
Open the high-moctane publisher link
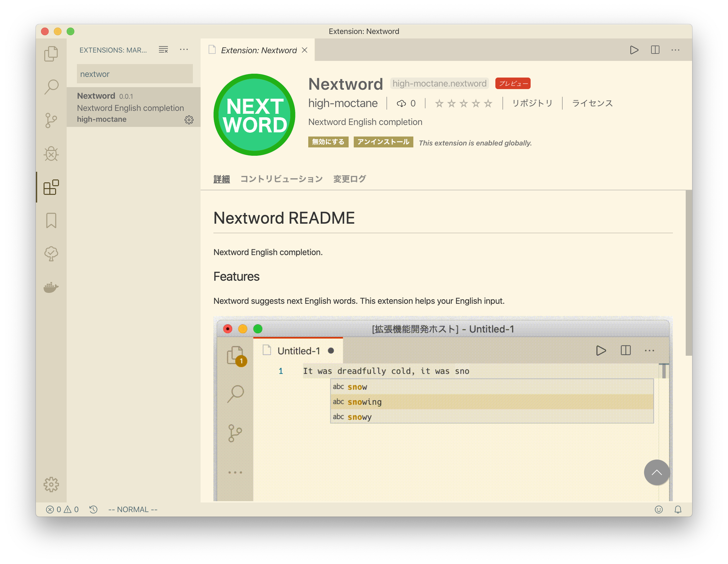(343, 103)
